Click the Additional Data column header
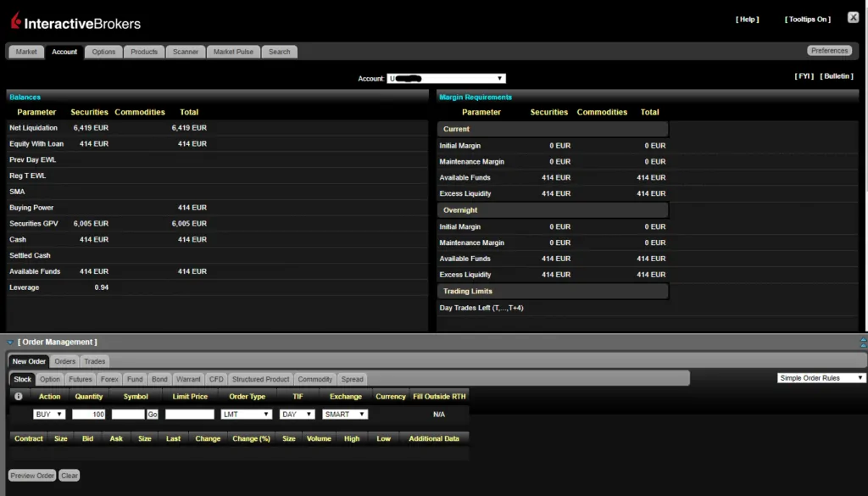Screen dimensions: 868x496 [434, 438]
